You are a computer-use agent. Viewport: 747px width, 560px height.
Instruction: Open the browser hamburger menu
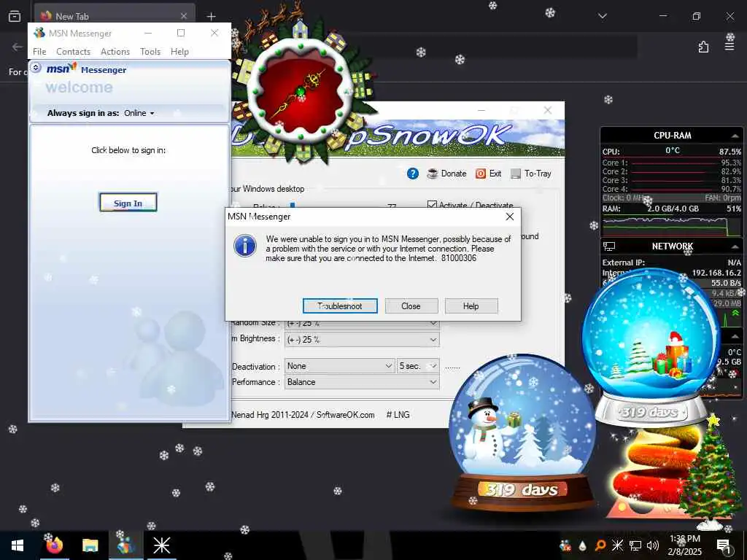click(729, 47)
